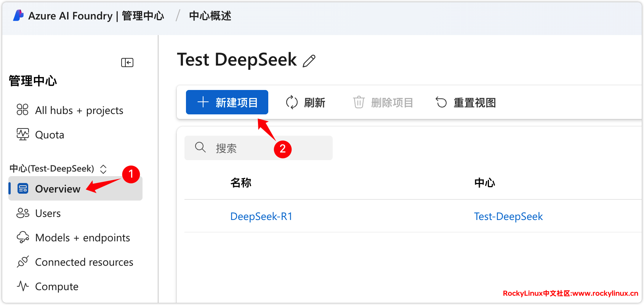
Task: Go to Models + endpoints section
Action: pos(82,238)
